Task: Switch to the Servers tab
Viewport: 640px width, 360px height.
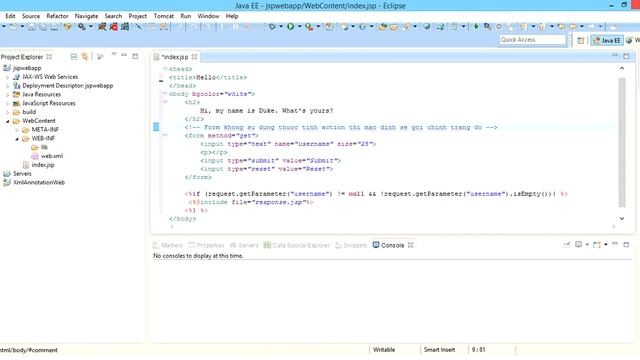Action: pyautogui.click(x=244, y=245)
